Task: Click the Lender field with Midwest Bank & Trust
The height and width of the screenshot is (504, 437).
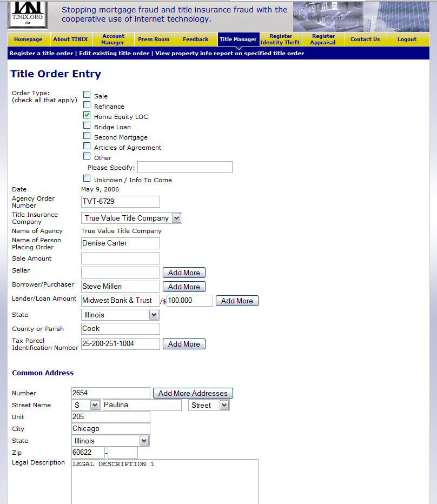Action: (121, 301)
